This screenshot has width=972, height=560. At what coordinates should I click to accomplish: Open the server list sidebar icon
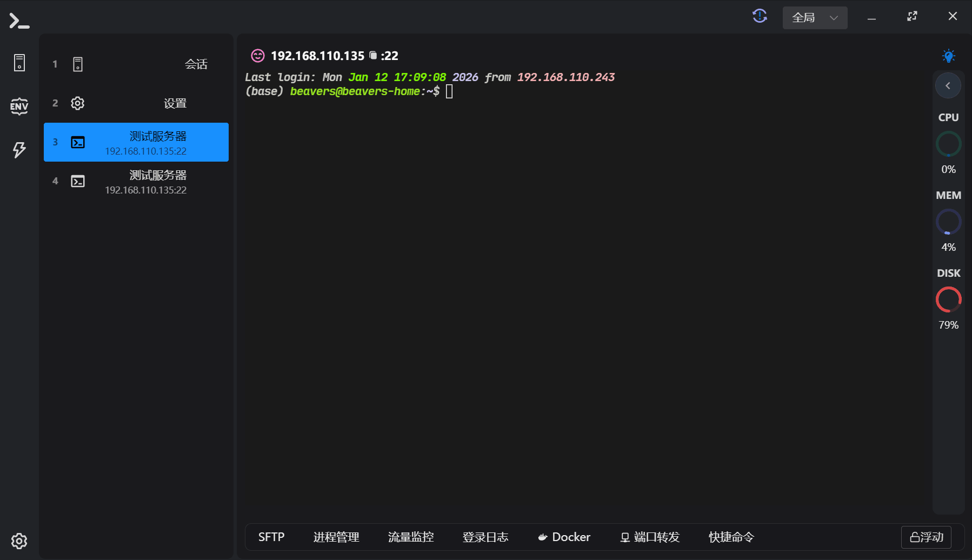[x=19, y=63]
